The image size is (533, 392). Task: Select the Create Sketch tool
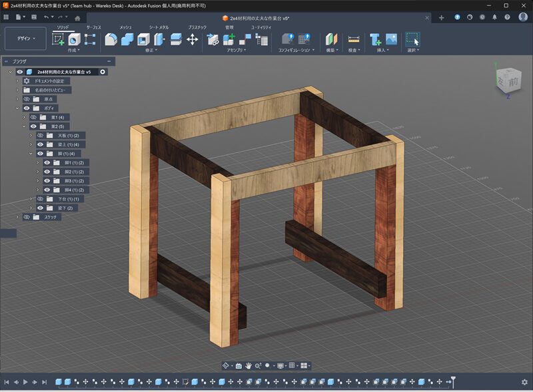[x=58, y=39]
